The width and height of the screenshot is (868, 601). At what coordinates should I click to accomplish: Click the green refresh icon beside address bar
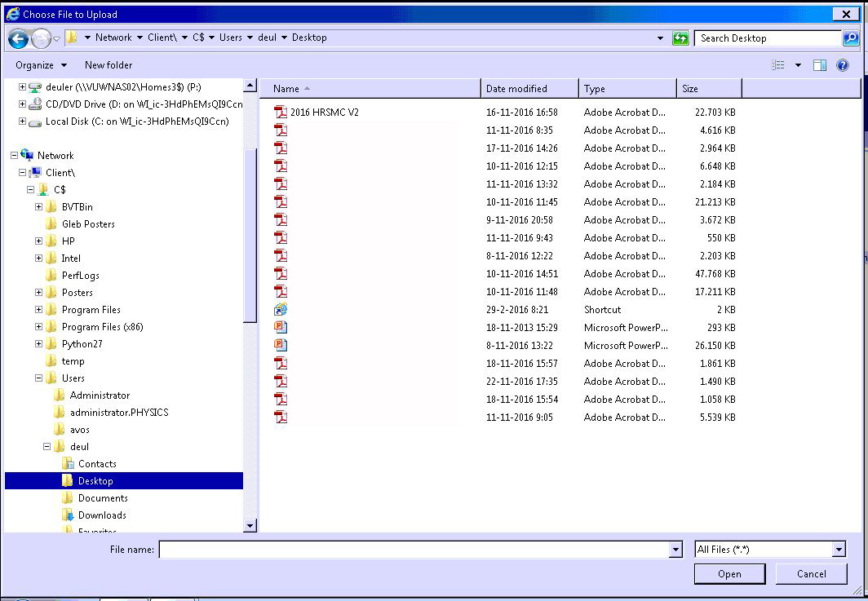pos(680,38)
